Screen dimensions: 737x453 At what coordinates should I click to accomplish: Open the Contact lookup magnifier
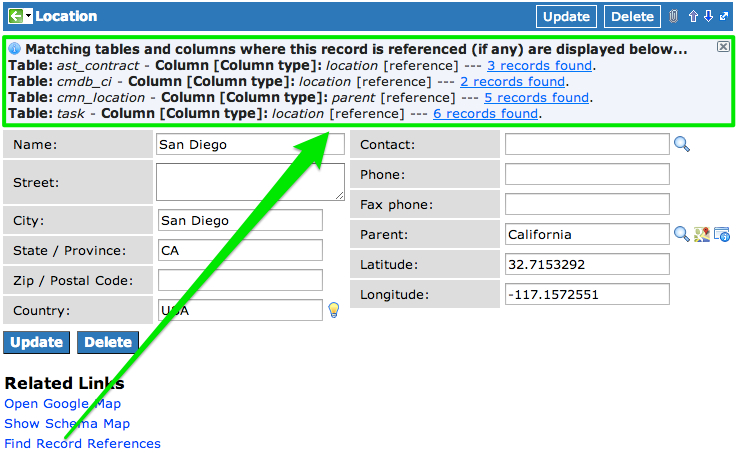pos(681,145)
